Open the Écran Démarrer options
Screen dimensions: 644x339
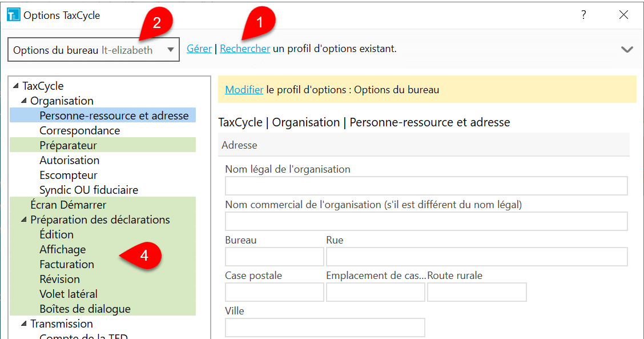coord(103,205)
